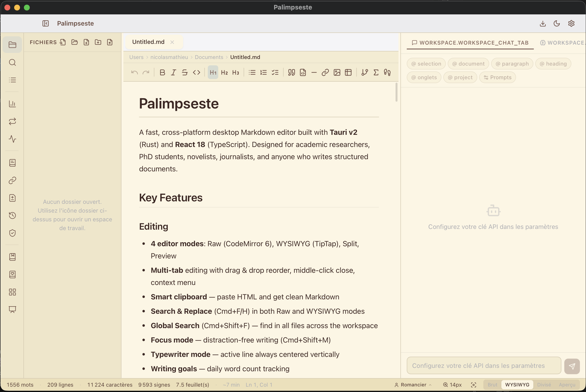Image resolution: width=586 pixels, height=392 pixels.
Task: Apply italic formatting from toolbar
Action: tap(174, 72)
